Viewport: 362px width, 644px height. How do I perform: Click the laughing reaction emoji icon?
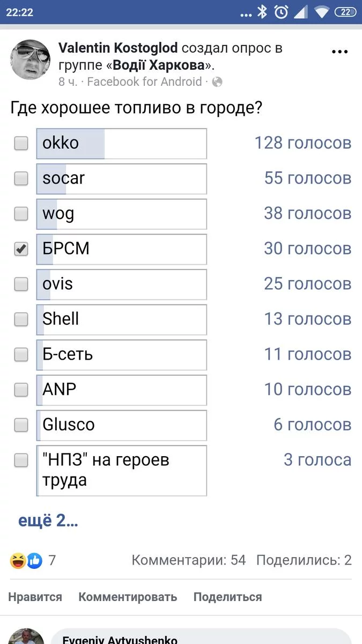click(x=18, y=561)
